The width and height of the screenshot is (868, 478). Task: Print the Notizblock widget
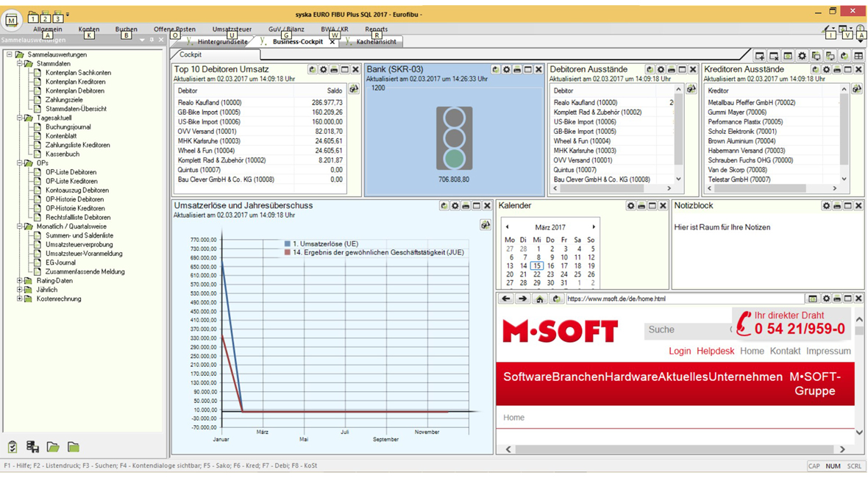[836, 207]
